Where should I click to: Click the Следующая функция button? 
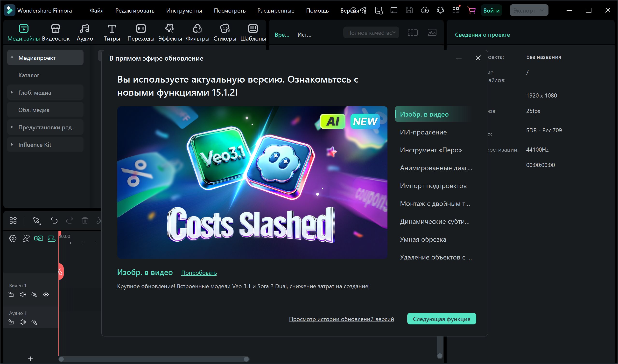pyautogui.click(x=442, y=319)
